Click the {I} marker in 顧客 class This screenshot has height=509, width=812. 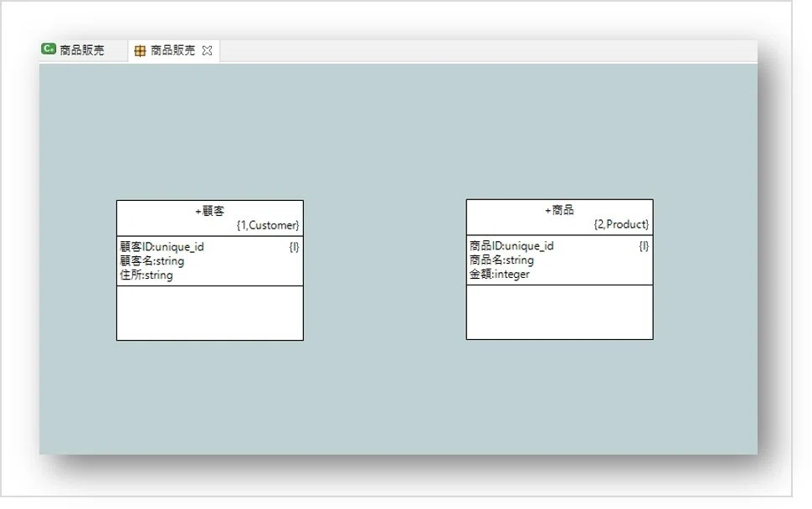pyautogui.click(x=294, y=247)
